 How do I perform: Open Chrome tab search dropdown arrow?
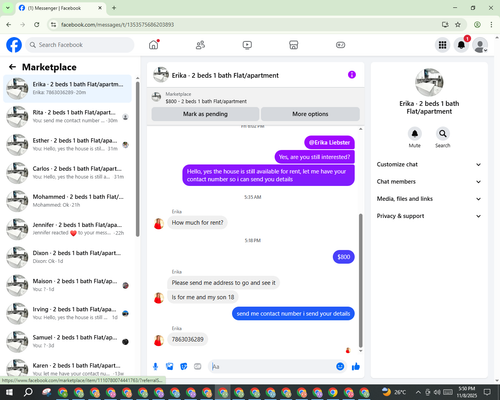(8, 8)
